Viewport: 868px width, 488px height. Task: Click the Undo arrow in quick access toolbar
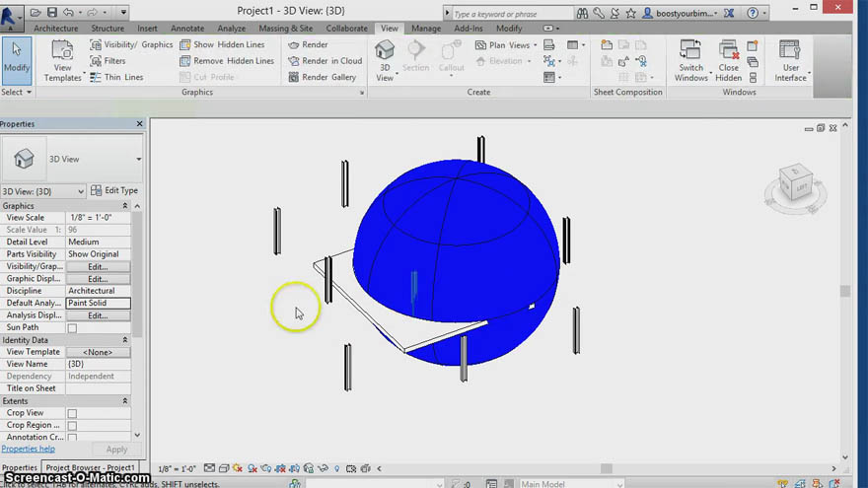pyautogui.click(x=68, y=12)
